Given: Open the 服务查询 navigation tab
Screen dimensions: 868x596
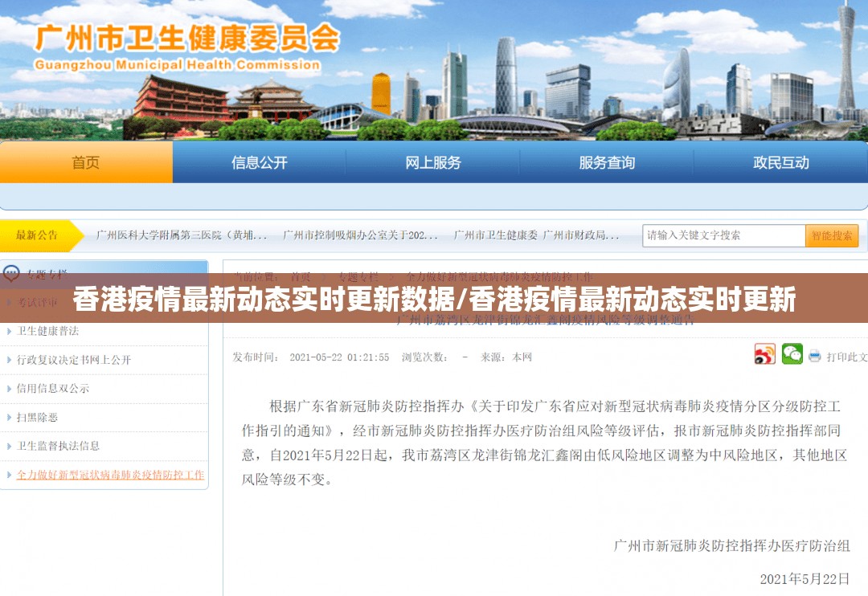Looking at the screenshot, I should pos(607,162).
